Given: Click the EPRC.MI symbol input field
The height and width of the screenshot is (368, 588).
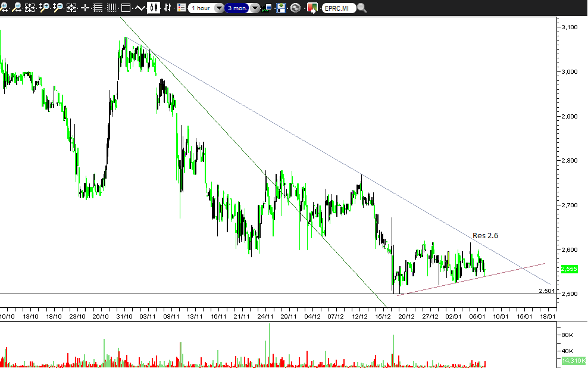Looking at the screenshot, I should click(339, 8).
